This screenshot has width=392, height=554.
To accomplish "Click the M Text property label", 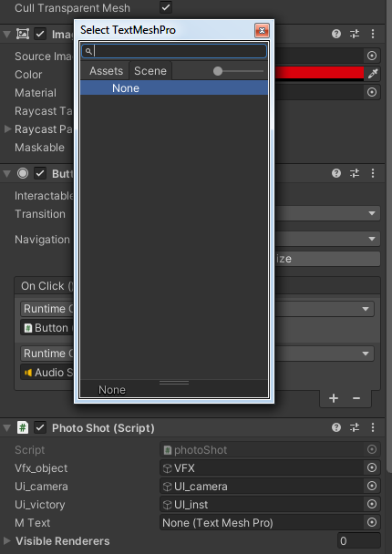I will coord(33,522).
